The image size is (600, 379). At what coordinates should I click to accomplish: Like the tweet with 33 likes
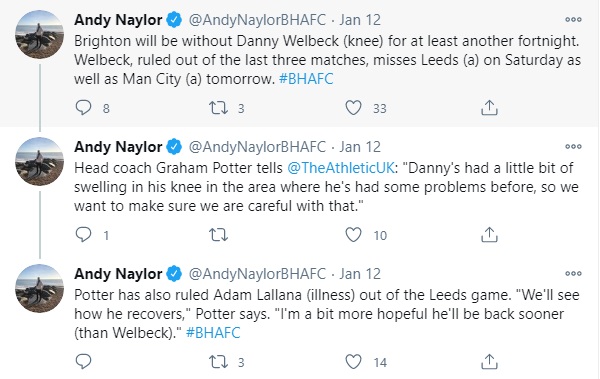353,108
